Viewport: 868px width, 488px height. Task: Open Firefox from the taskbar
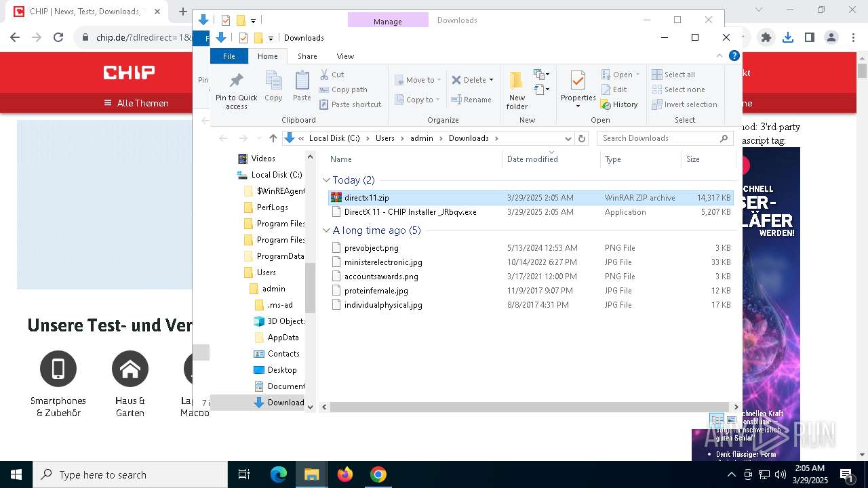tap(345, 474)
